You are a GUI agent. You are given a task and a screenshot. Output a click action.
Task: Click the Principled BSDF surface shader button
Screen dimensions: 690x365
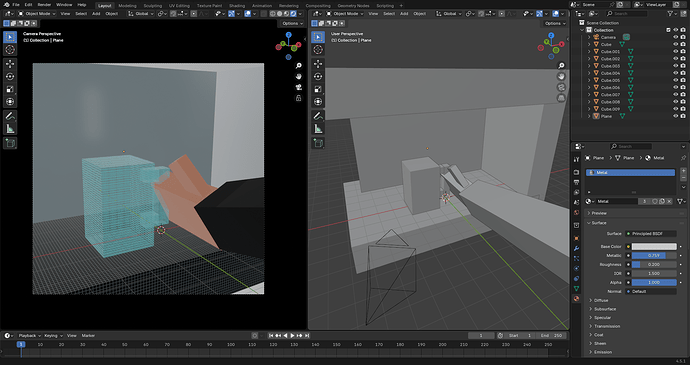(651, 234)
